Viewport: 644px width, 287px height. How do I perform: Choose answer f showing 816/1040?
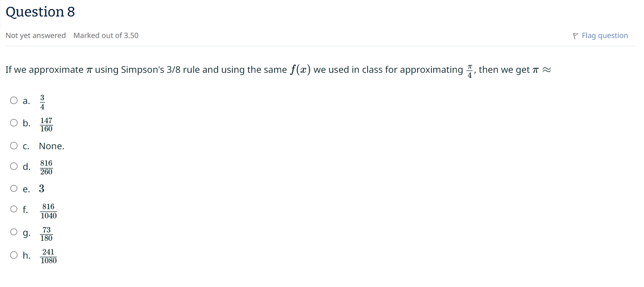(x=14, y=208)
